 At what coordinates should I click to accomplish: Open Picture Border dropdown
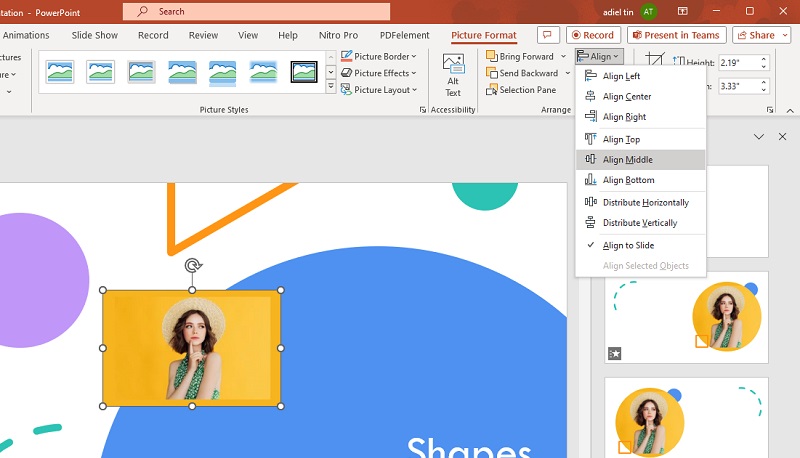coord(379,56)
